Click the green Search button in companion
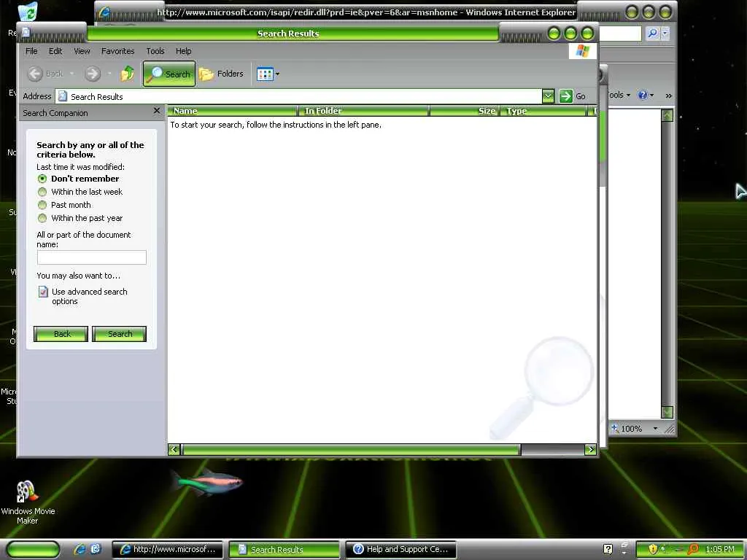 tap(119, 334)
